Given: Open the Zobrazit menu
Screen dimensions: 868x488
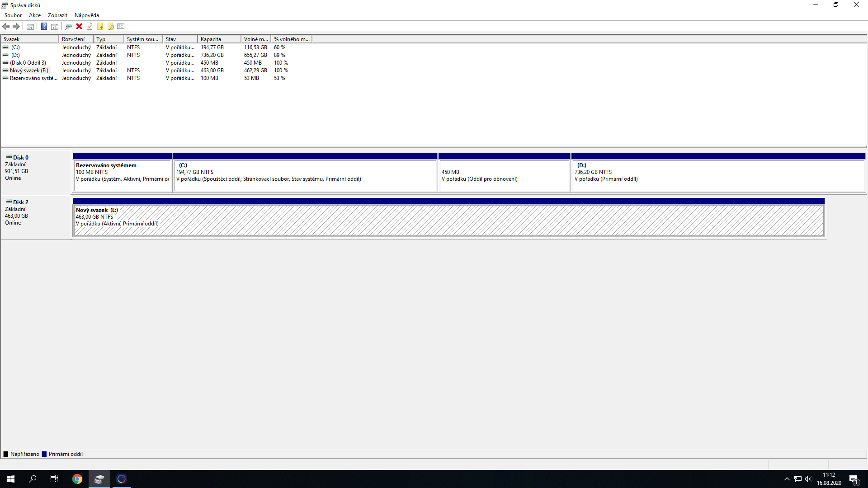Looking at the screenshot, I should click(57, 15).
